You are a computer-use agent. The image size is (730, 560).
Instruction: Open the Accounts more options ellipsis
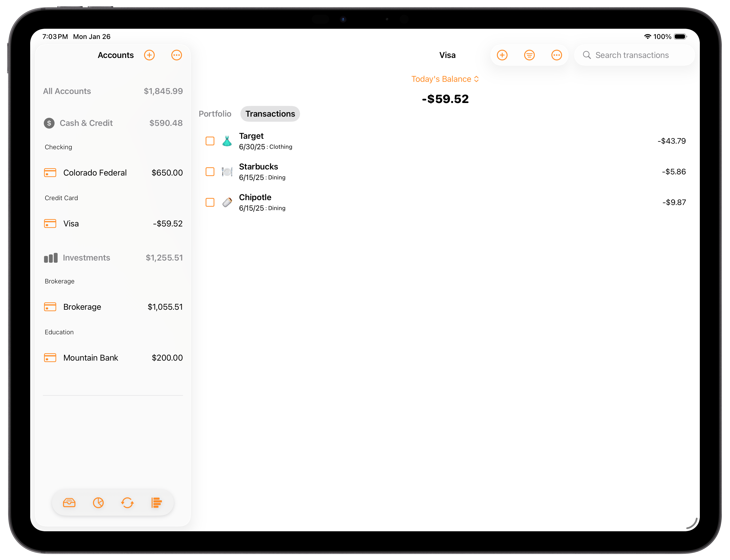tap(177, 55)
